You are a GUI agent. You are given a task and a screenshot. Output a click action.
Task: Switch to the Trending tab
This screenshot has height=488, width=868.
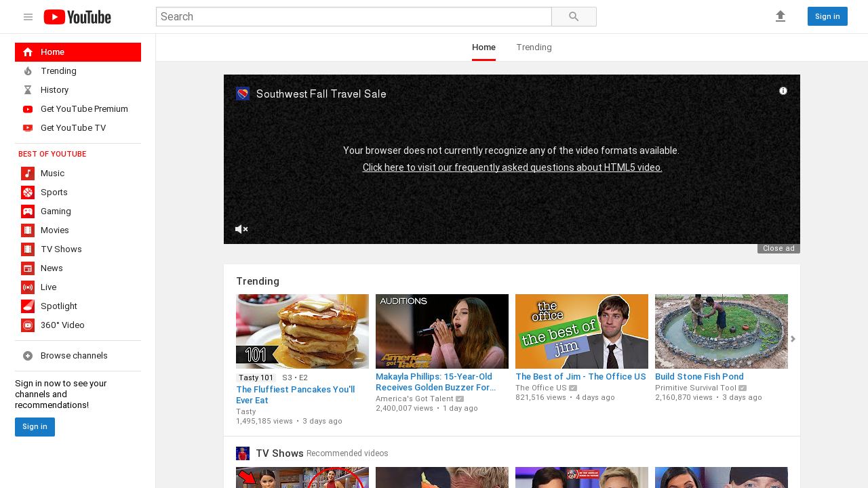pos(534,47)
